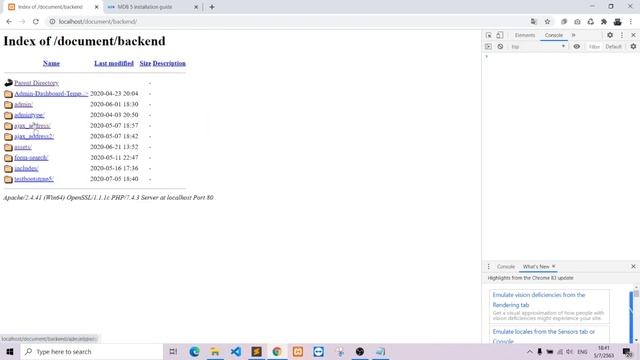Show the console sidebar

(x=488, y=47)
